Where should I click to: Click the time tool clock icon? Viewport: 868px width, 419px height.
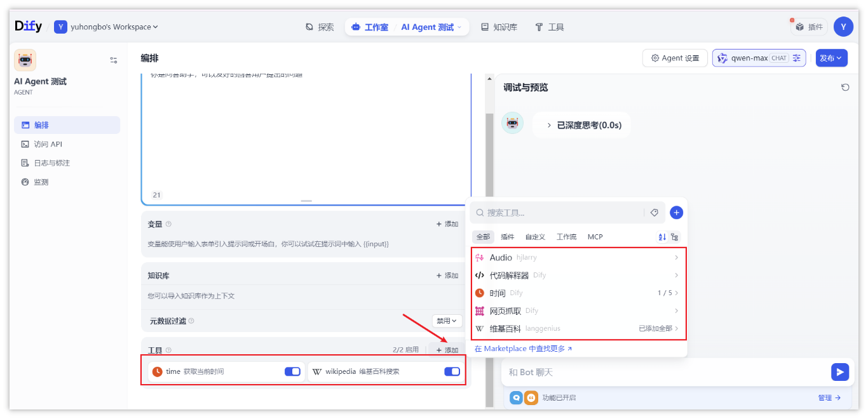click(x=157, y=371)
